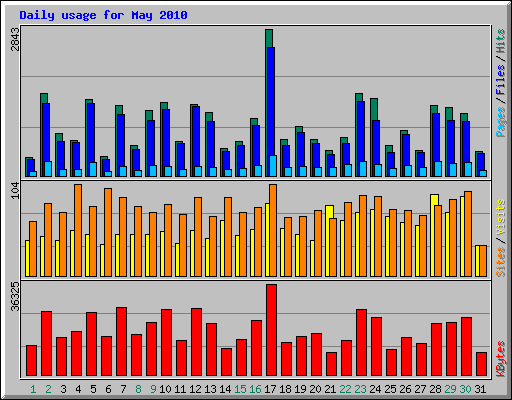Click the green Hits legend label
Screen dimensions: 512x400
pos(500,41)
